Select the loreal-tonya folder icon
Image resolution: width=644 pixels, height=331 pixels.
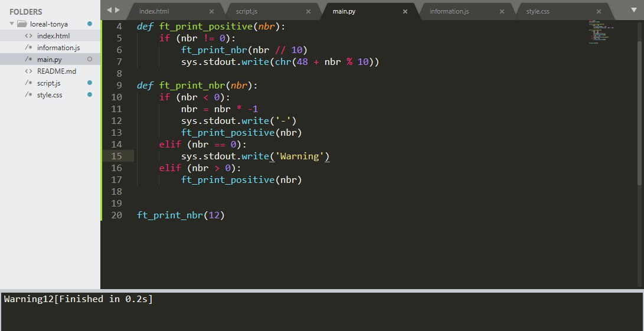[x=22, y=24]
